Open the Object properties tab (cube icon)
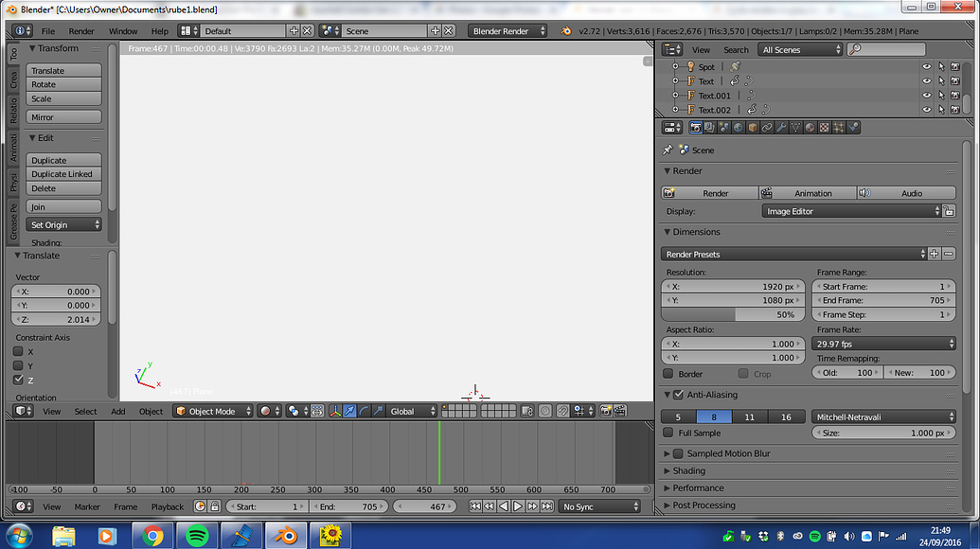Image resolution: width=980 pixels, height=549 pixels. 753,128
